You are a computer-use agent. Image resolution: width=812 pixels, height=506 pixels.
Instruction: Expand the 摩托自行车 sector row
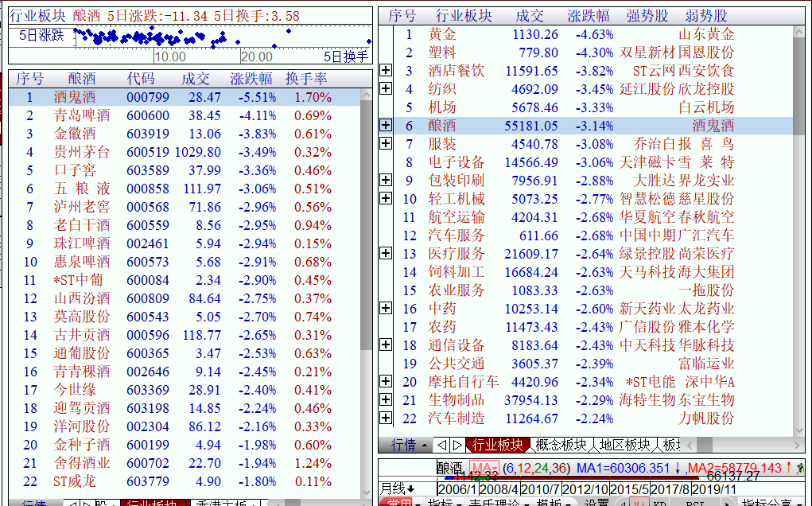click(386, 382)
